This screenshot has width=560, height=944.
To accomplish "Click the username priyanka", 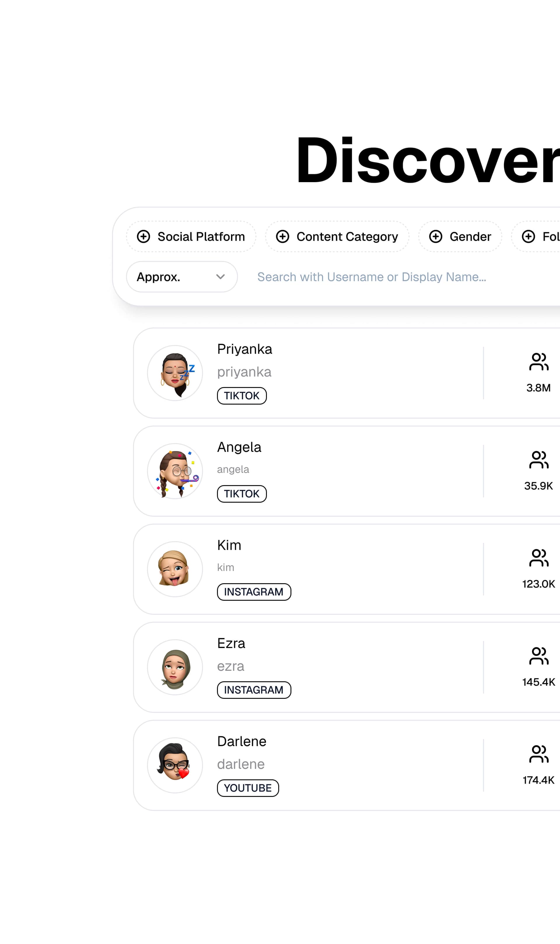I will [244, 372].
